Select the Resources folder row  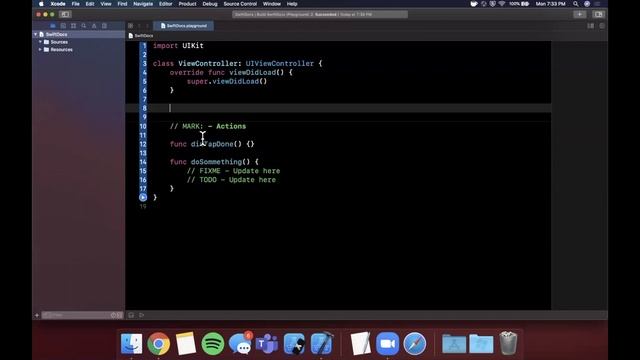coord(79,50)
